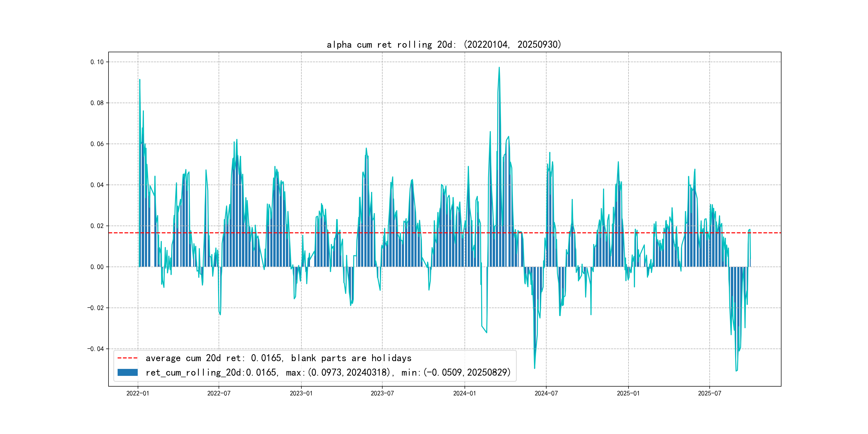Click the 0.06 y-axis tick label
This screenshot has width=868, height=434.
click(97, 144)
